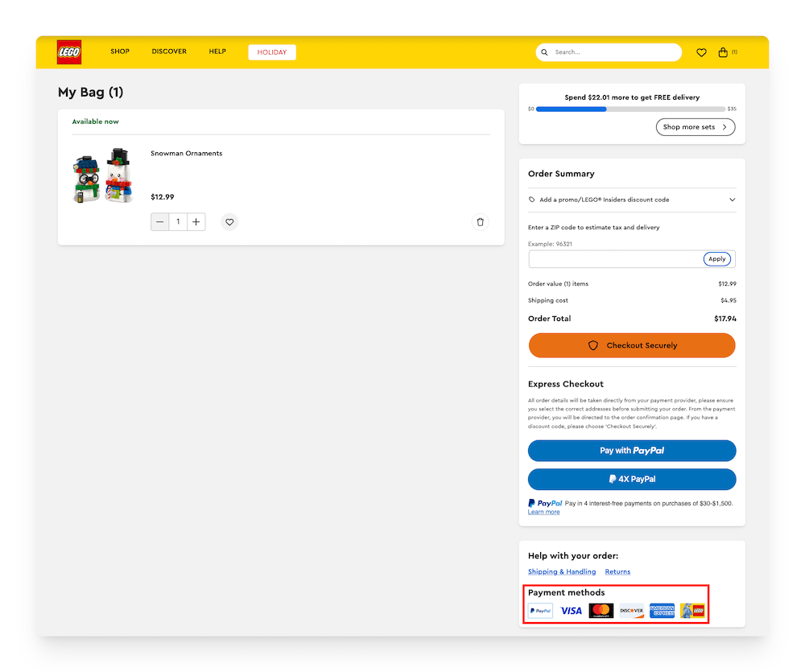Click the Pay with PayPal button
Viewport: 805px width, 672px height.
(631, 451)
